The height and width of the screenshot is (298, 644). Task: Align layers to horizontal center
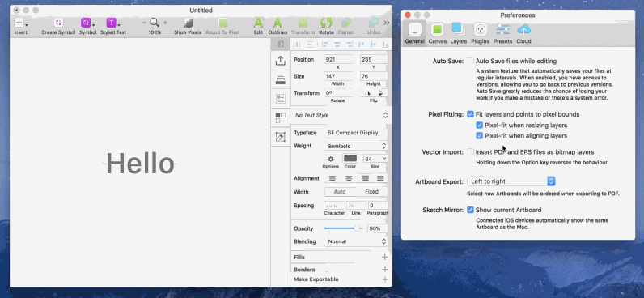(x=337, y=45)
